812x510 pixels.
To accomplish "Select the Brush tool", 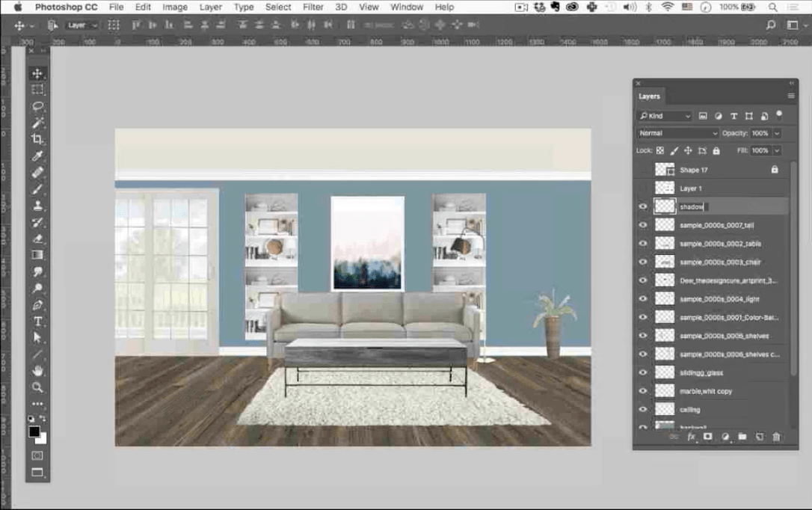I will 37,189.
